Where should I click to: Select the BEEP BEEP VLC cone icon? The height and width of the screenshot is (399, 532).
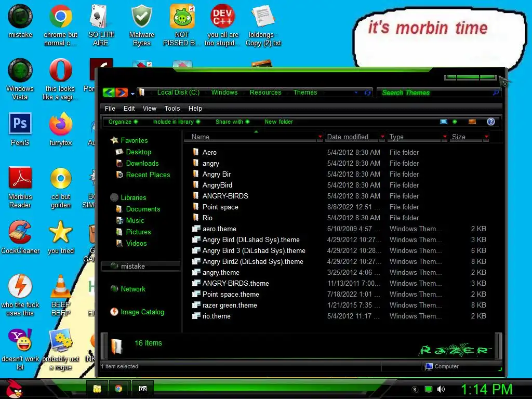[61, 295]
